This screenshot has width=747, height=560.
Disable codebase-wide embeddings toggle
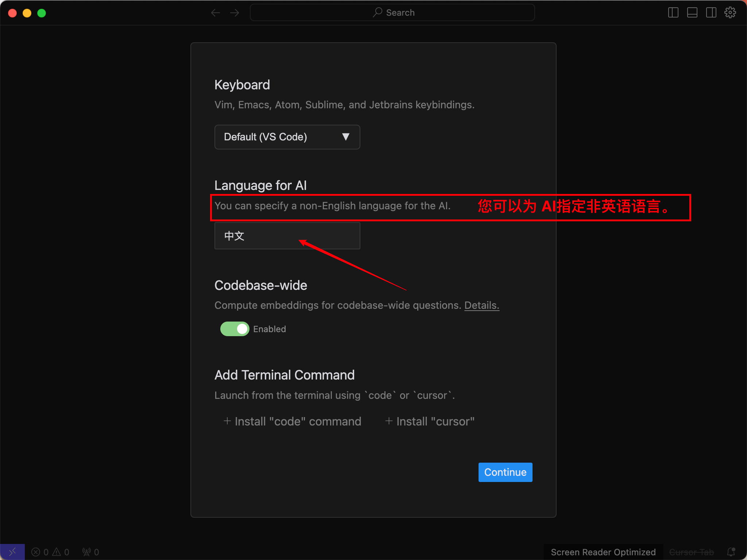pos(235,329)
